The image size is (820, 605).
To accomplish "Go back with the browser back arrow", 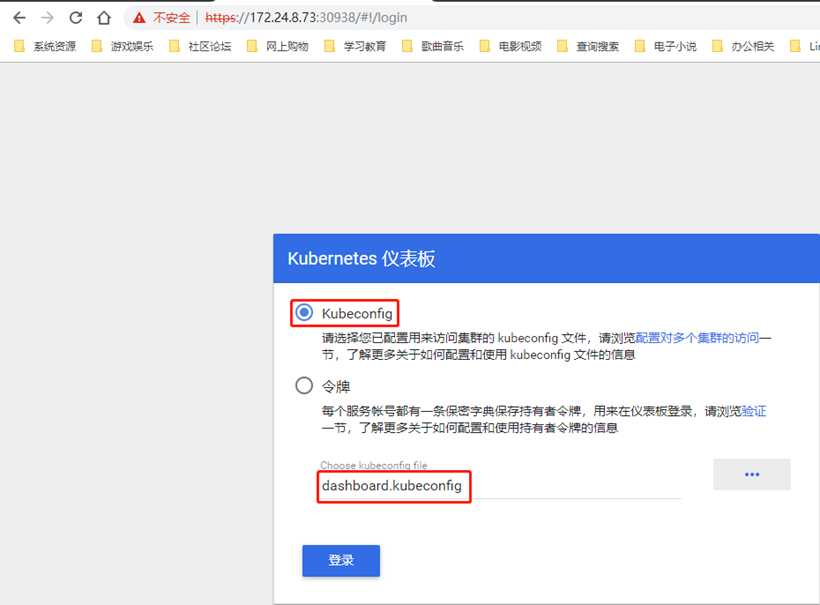I will point(19,18).
